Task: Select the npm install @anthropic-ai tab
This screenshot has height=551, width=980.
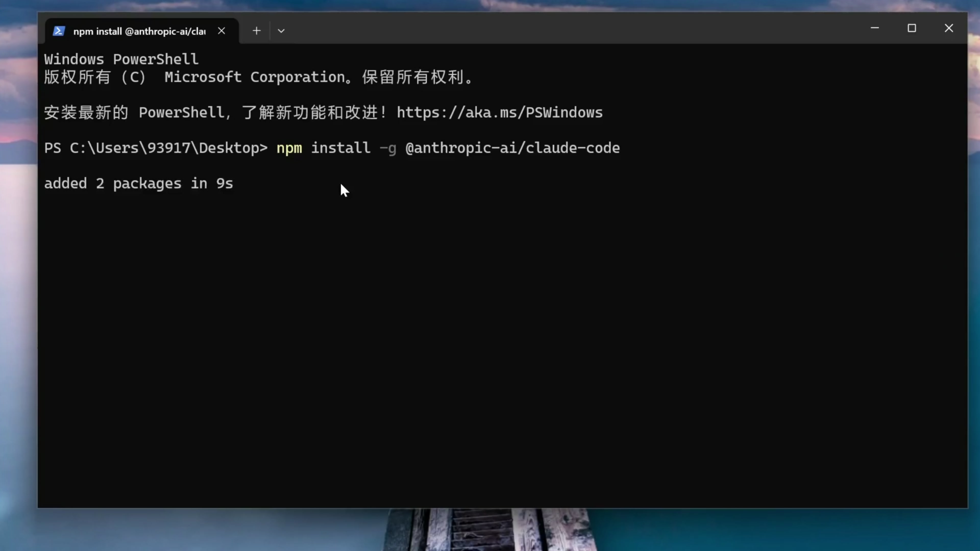Action: tap(139, 31)
